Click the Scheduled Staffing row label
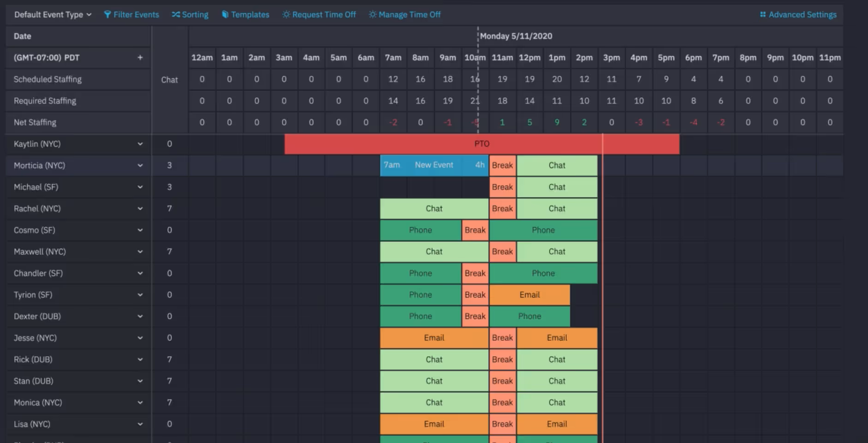This screenshot has width=868, height=443. [x=48, y=79]
